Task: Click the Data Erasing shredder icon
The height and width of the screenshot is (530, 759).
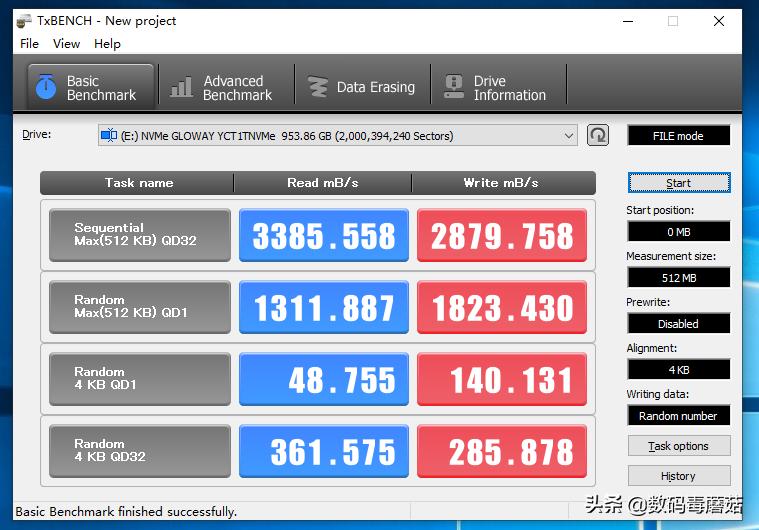Action: point(317,88)
